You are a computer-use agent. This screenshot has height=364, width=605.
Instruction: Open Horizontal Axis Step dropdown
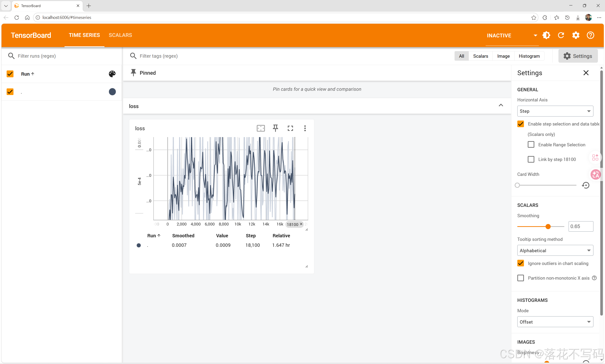555,111
